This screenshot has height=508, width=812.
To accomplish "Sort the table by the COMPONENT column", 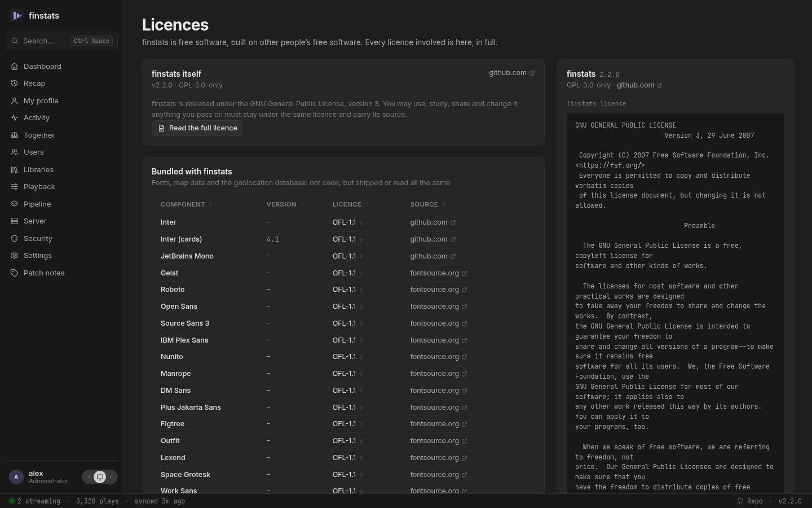I will 186,204.
